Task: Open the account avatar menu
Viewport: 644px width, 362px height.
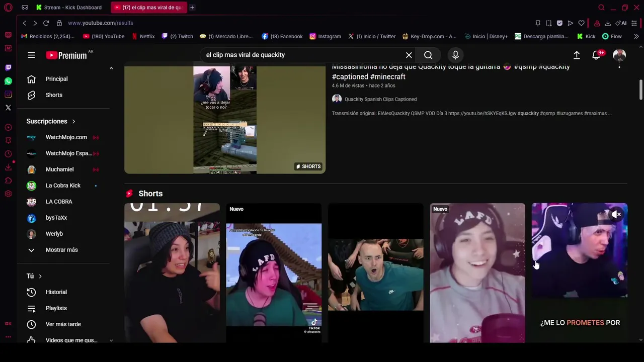Action: click(619, 55)
